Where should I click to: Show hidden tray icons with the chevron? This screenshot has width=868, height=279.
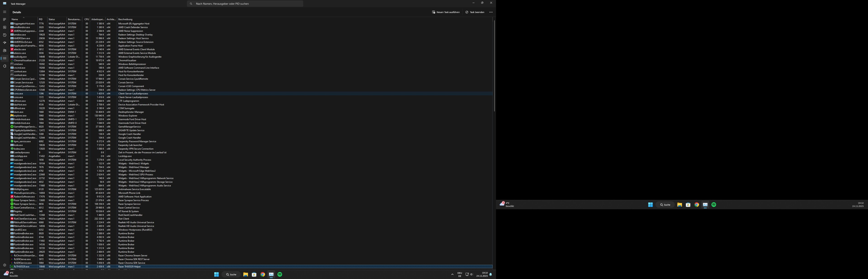[452, 274]
